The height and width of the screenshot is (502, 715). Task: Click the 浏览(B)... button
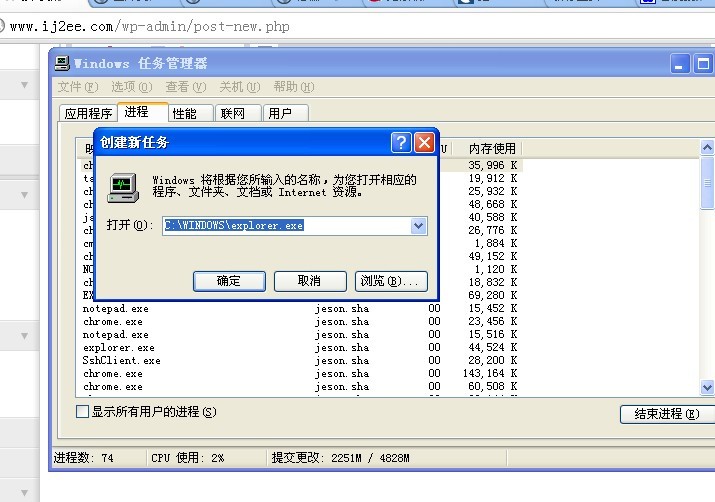[x=391, y=281]
